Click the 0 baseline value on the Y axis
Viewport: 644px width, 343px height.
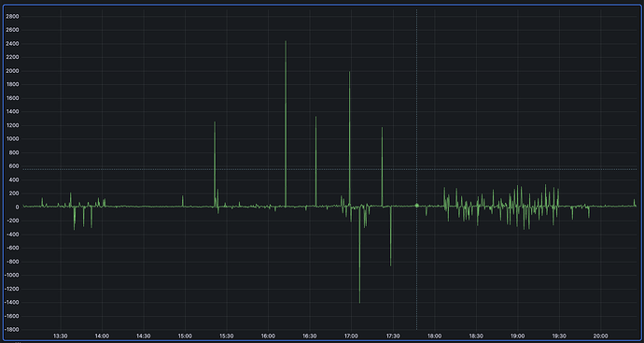[17, 207]
